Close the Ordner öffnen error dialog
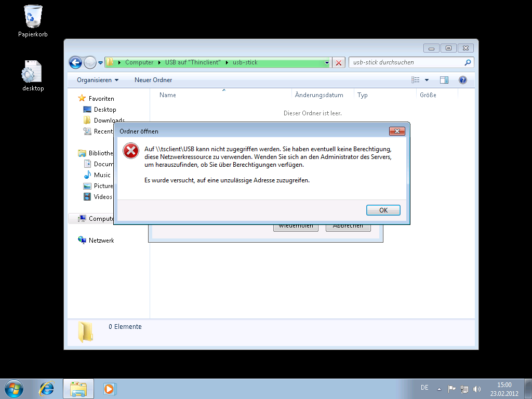The height and width of the screenshot is (399, 532). [397, 131]
